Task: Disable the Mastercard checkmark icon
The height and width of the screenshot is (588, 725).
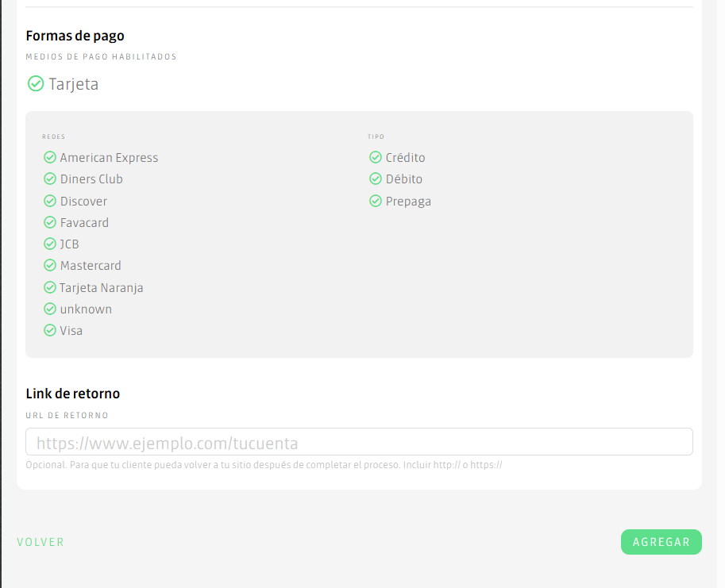Action: tap(49, 265)
